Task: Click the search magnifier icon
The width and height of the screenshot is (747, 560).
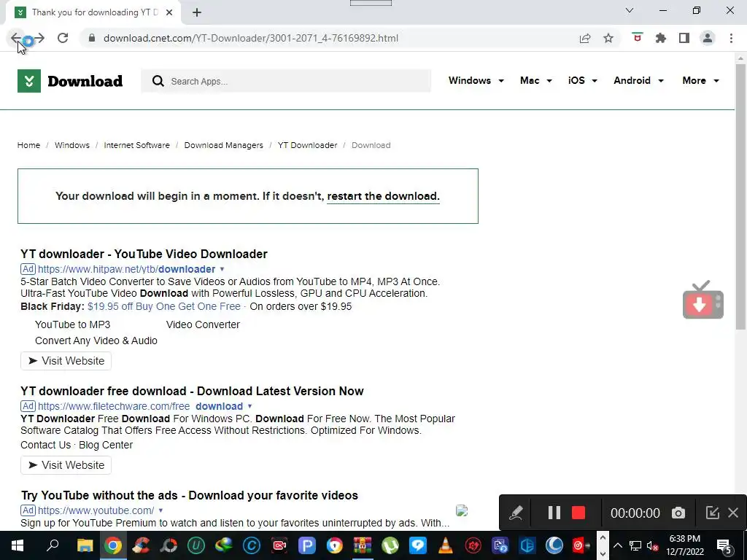Action: click(x=158, y=81)
